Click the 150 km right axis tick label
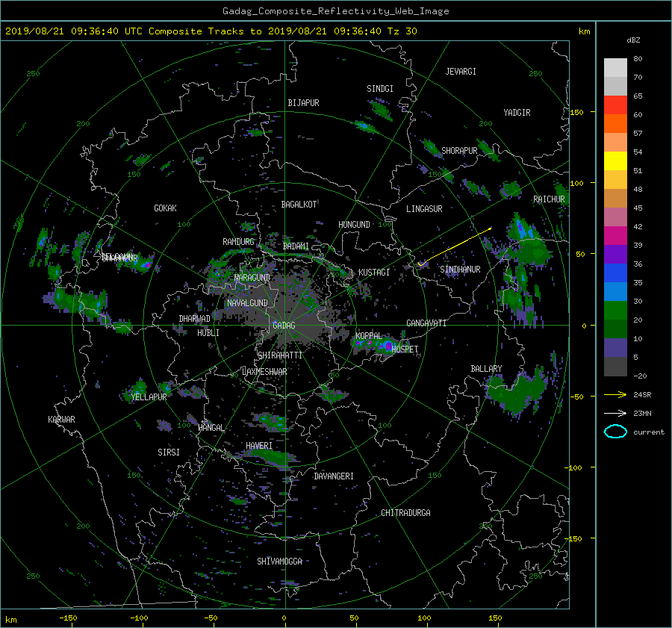This screenshot has height=628, width=672. coord(577,112)
